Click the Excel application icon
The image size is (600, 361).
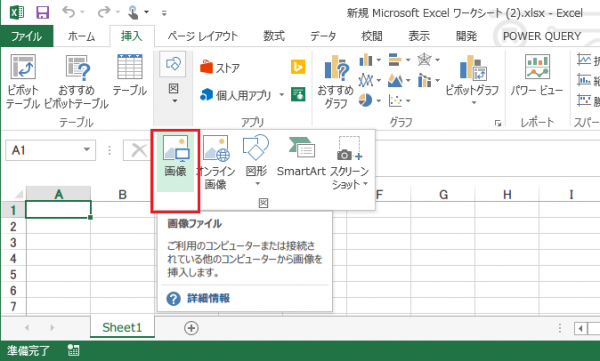[x=16, y=13]
